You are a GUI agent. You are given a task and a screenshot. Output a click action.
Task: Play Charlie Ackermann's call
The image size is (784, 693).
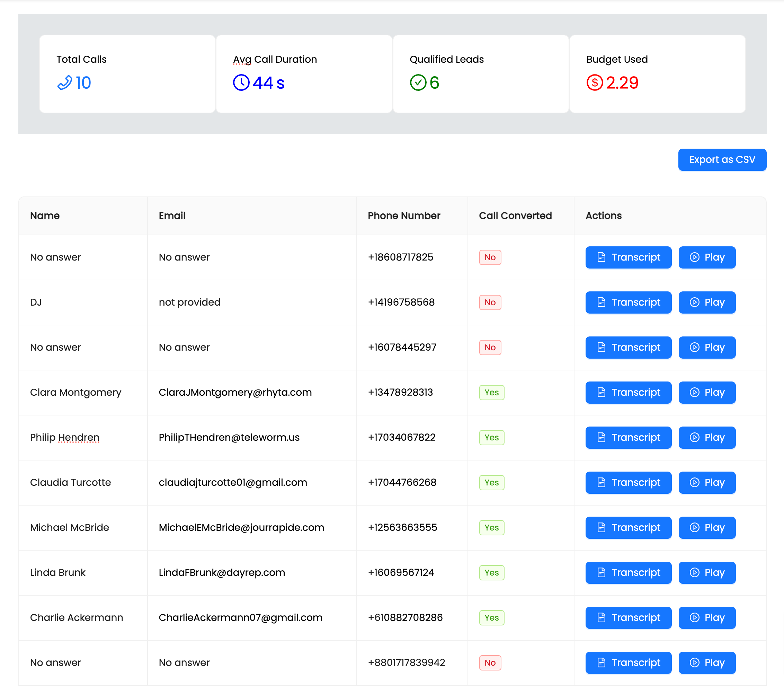(707, 618)
